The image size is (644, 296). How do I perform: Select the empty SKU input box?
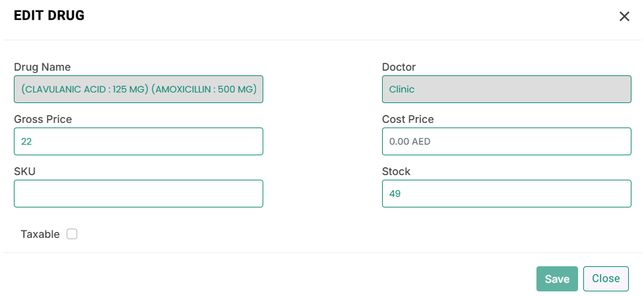[139, 193]
